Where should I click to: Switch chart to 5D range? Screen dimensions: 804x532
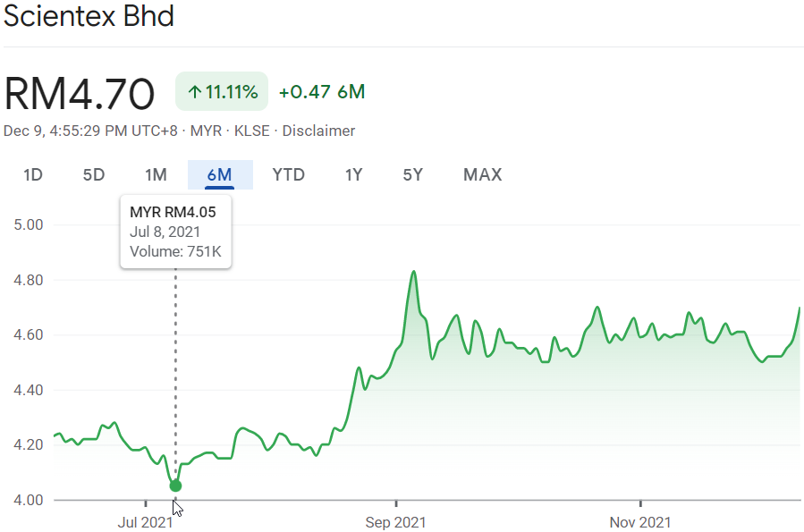tap(94, 174)
